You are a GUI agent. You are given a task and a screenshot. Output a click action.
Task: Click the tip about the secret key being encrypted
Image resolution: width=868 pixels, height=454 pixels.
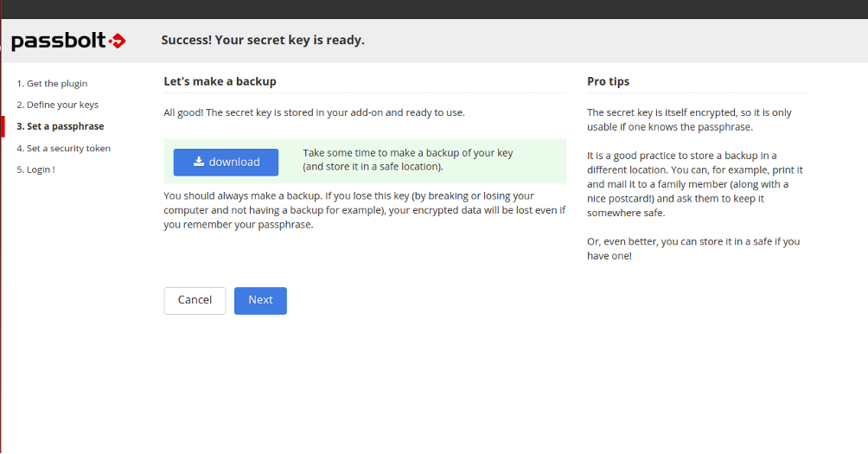point(689,119)
